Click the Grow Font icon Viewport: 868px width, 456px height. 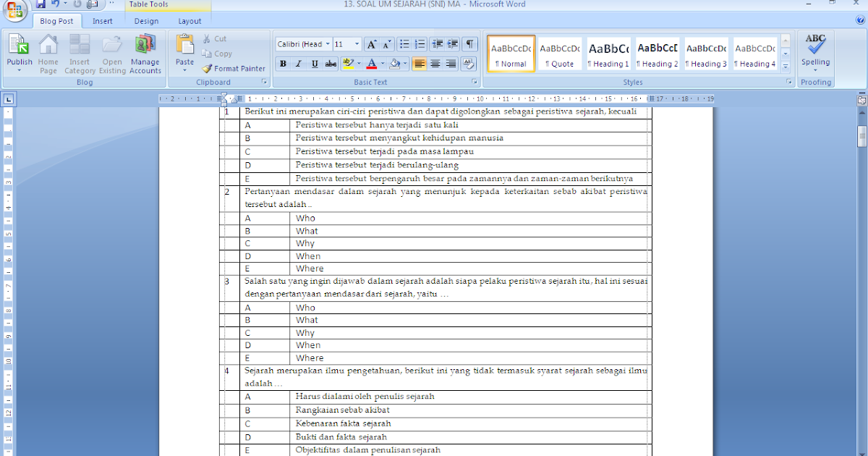click(x=372, y=44)
